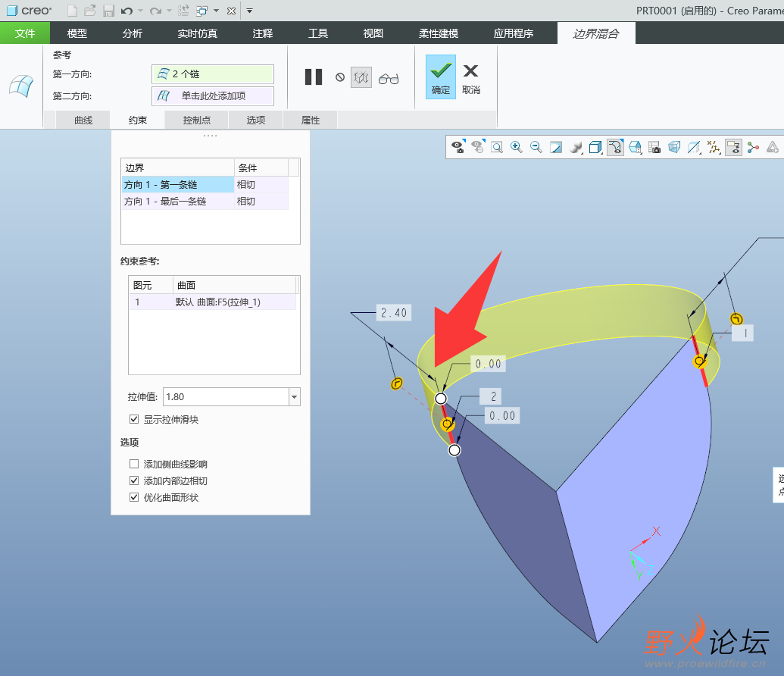Viewport: 784px width, 676px height.
Task: Toggle the Perspective View box icon
Action: tap(674, 146)
